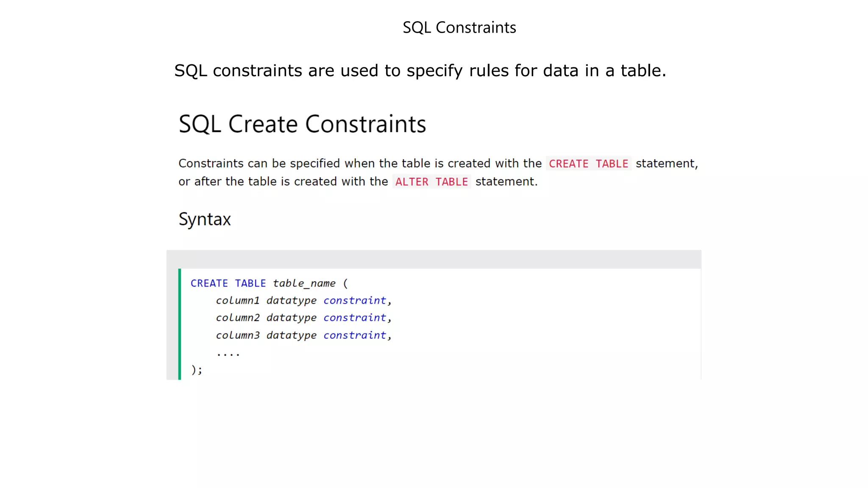Click the 'column3 datatype constraint' code line
The height and width of the screenshot is (488, 868).
click(x=303, y=335)
